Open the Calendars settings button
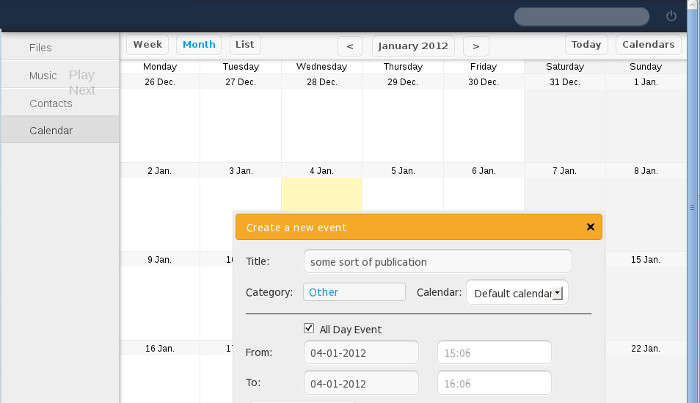This screenshot has height=403, width=700. point(647,45)
